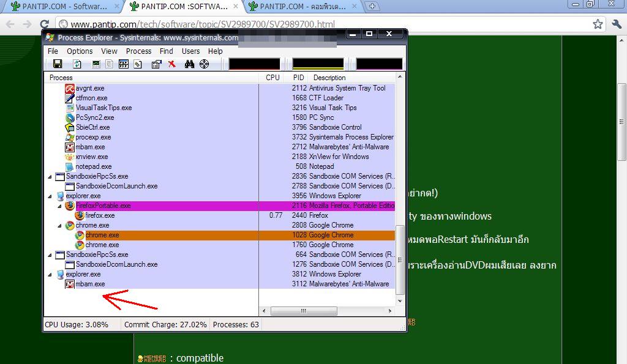Click Chrome's back arrow button
This screenshot has width=627, height=364.
10,24
